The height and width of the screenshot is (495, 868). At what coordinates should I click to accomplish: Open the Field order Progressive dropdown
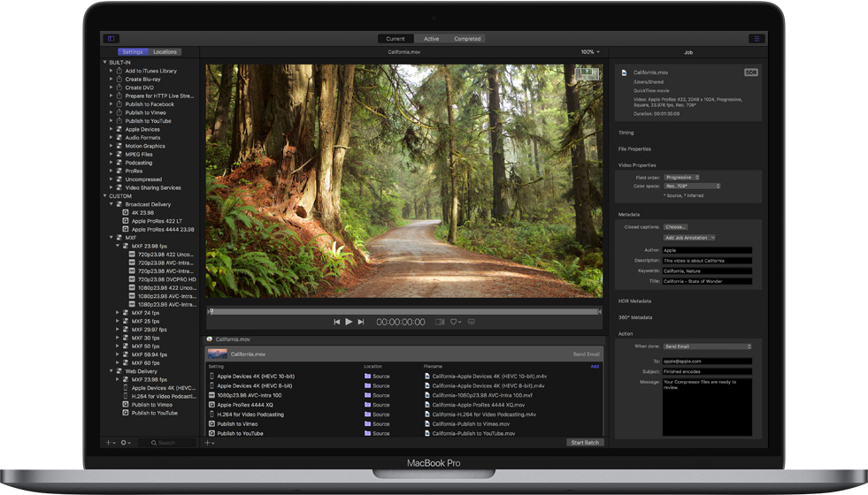(680, 178)
